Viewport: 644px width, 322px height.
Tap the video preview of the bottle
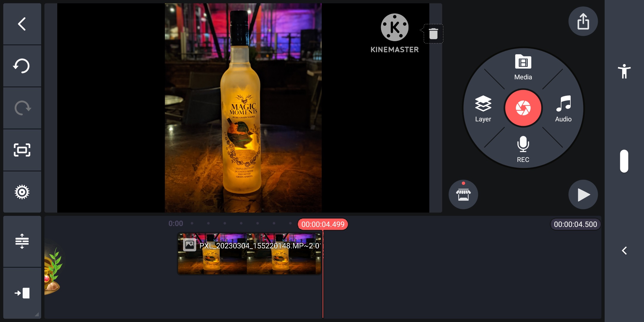point(243,108)
